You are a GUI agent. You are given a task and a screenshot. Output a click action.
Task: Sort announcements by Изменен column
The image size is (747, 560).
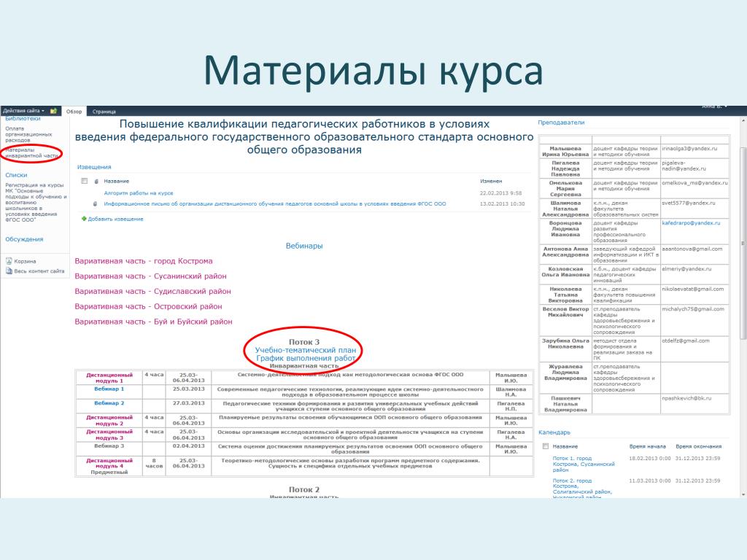491,181
